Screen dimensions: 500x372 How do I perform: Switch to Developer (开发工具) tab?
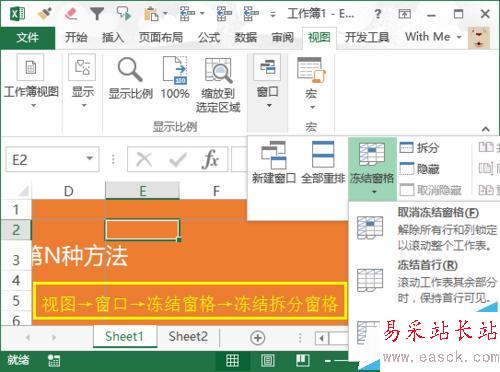point(367,37)
